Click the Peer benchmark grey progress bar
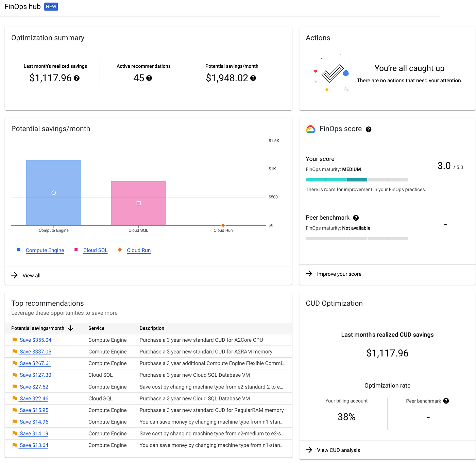Screen dimensions: 476x463 coord(357,239)
